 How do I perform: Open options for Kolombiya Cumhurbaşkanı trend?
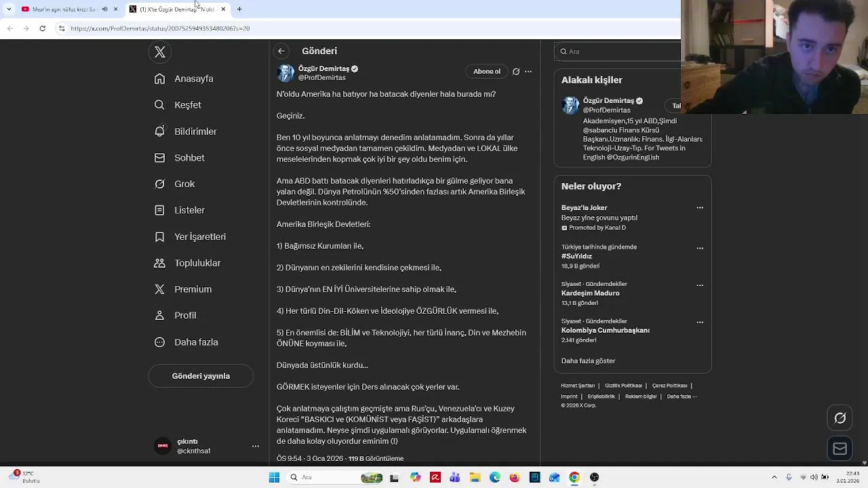(700, 323)
